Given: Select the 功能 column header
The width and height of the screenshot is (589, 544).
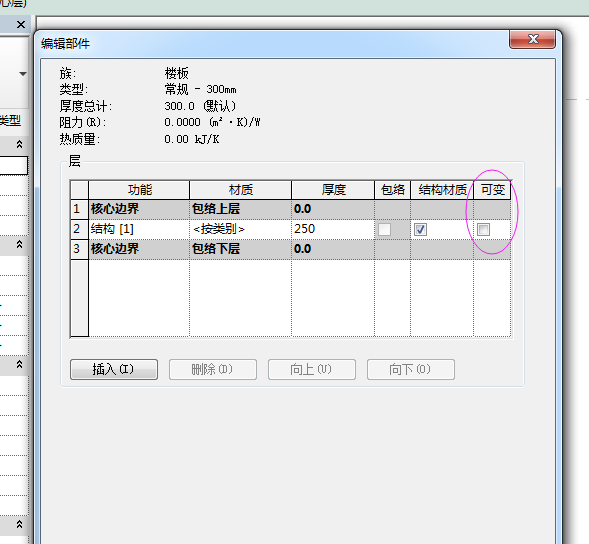Looking at the screenshot, I should click(x=139, y=190).
